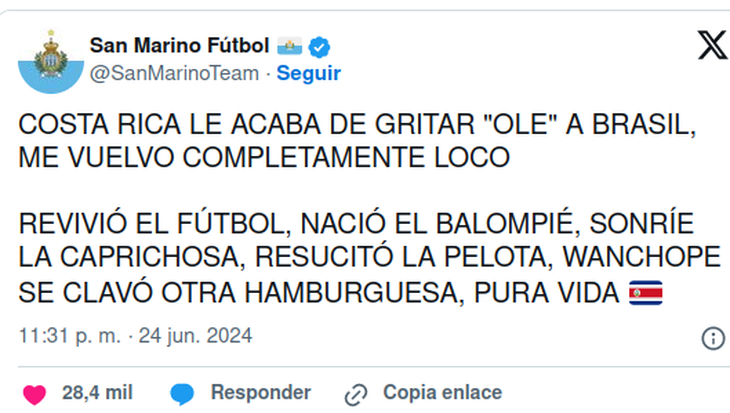The width and height of the screenshot is (730, 413).
Task: Open the tweet info circle icon
Action: coord(713,338)
